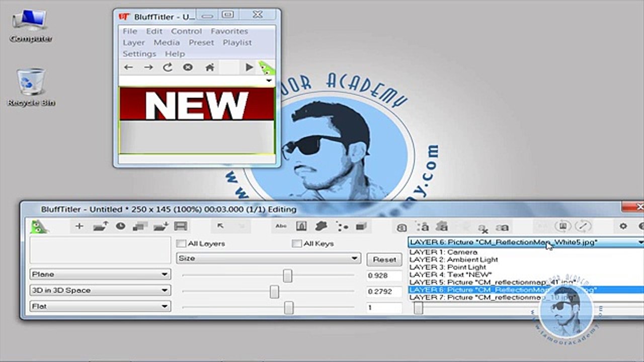Select LAYER 7: Picture entry in list
This screenshot has width=644, height=362.
(x=526, y=297)
